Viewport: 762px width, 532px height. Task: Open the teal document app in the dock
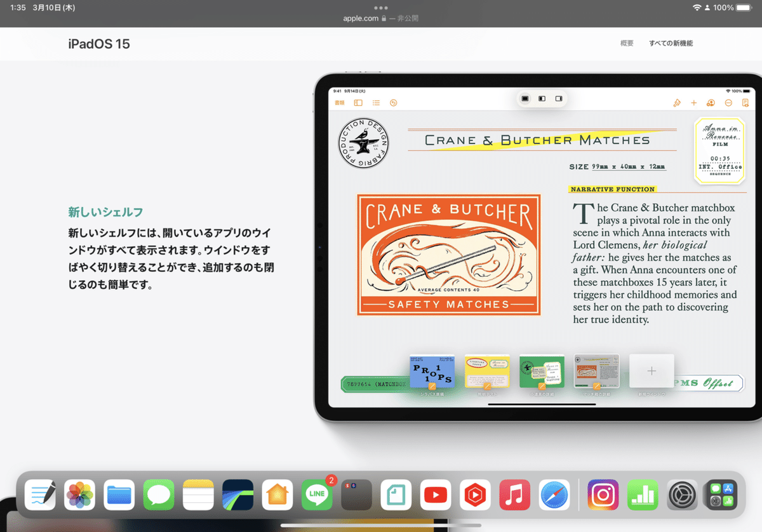coord(396,495)
